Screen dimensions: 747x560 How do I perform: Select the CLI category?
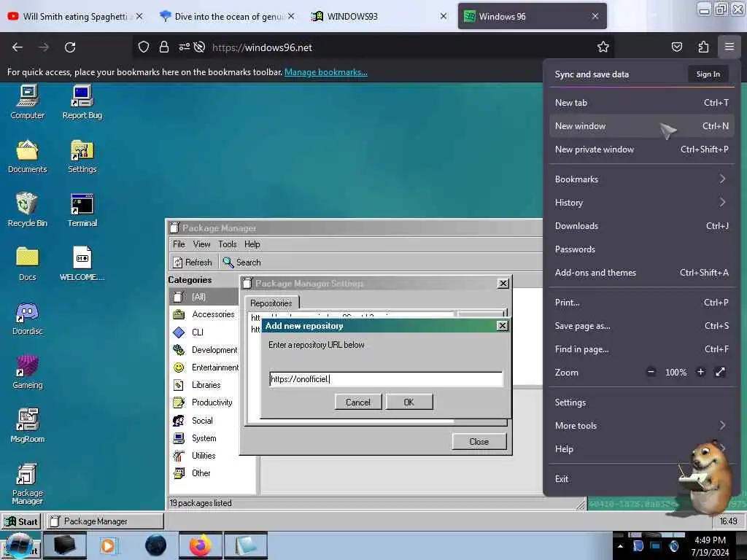[189, 332]
